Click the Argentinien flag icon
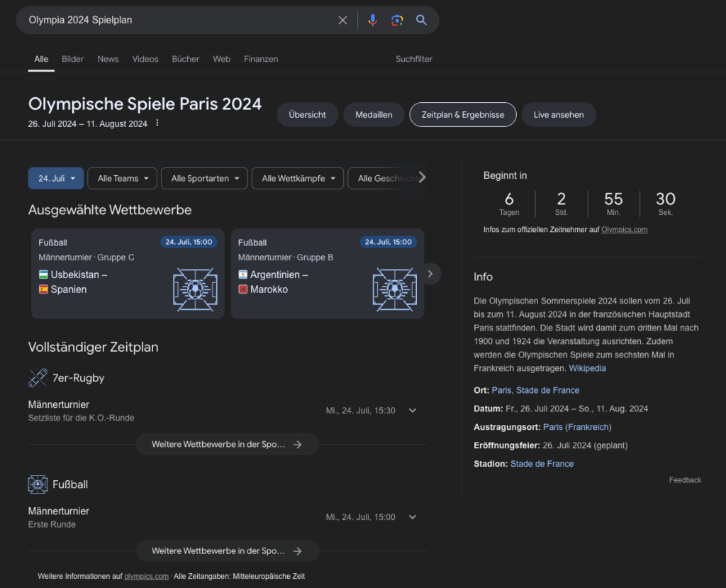726x588 pixels. point(243,274)
